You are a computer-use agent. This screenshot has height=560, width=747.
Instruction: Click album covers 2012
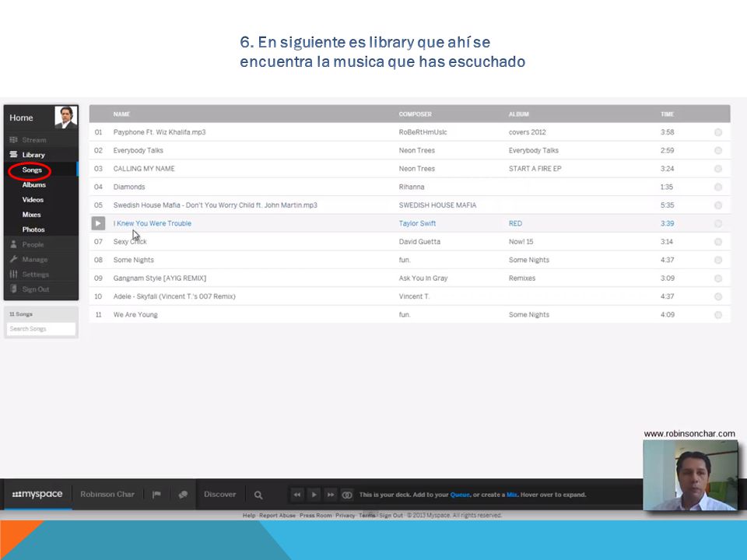[528, 132]
